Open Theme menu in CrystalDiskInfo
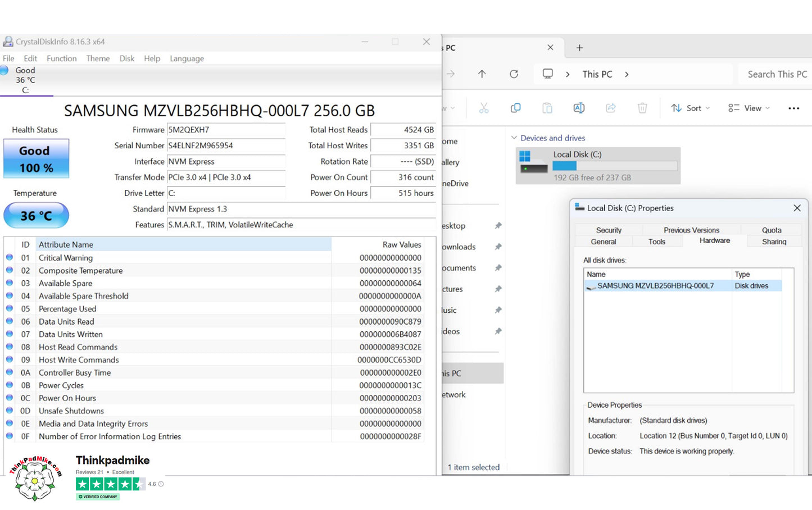 tap(98, 58)
